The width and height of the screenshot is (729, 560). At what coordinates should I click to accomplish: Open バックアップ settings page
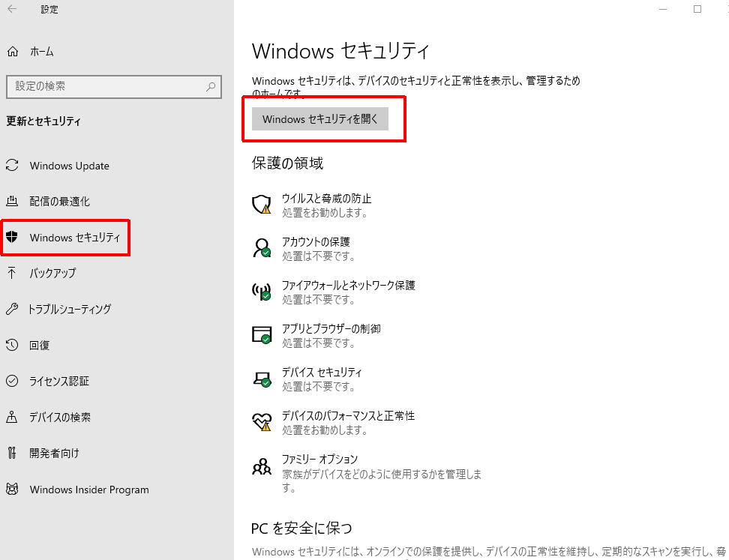(x=52, y=274)
